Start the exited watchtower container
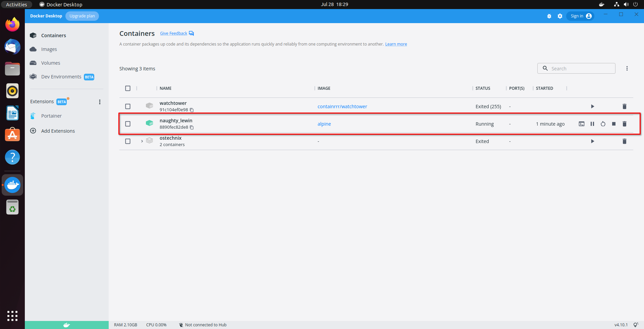This screenshot has width=644, height=329. (x=592, y=107)
